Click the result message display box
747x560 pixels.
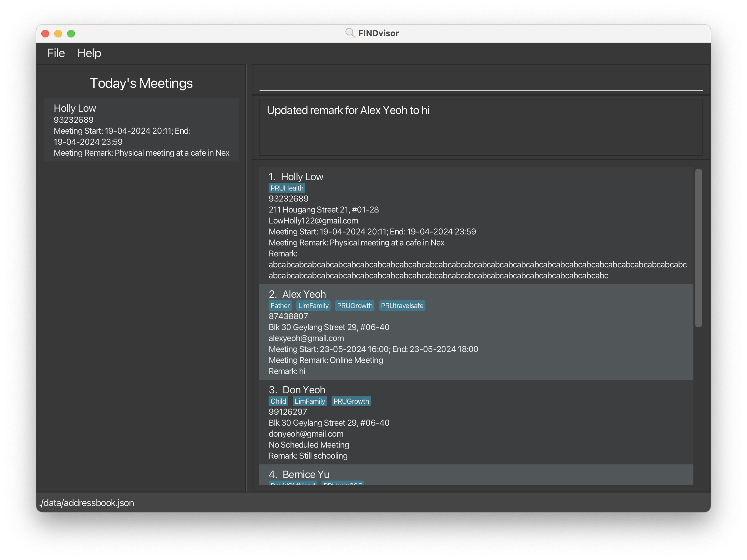pyautogui.click(x=481, y=127)
